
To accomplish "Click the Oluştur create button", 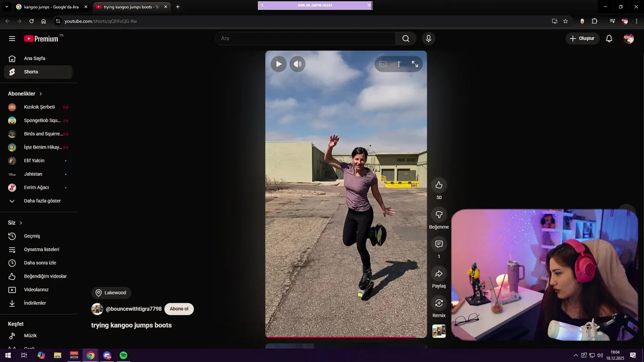I will 583,38.
